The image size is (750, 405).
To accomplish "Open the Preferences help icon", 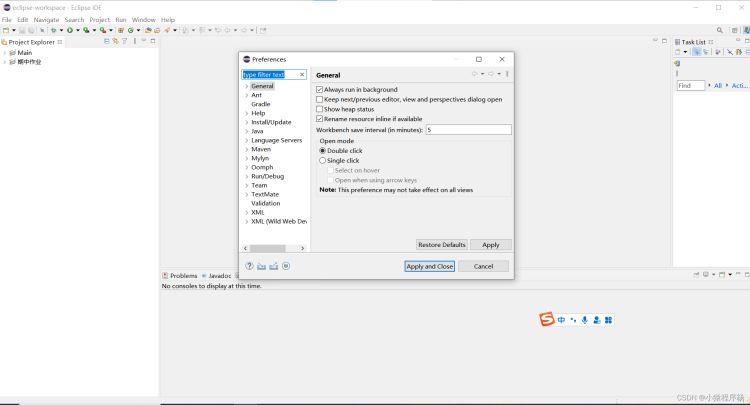I will [249, 266].
